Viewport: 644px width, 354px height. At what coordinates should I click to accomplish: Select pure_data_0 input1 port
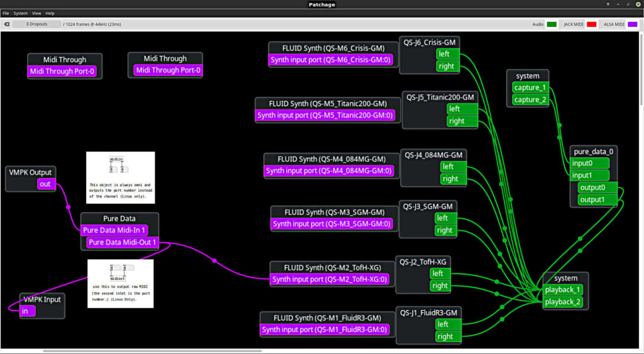(x=590, y=175)
